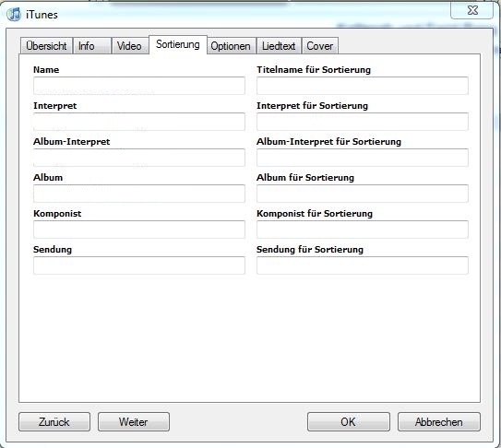Image resolution: width=501 pixels, height=448 pixels.
Task: Focus the Album für Sortierung field
Action: coord(363,194)
